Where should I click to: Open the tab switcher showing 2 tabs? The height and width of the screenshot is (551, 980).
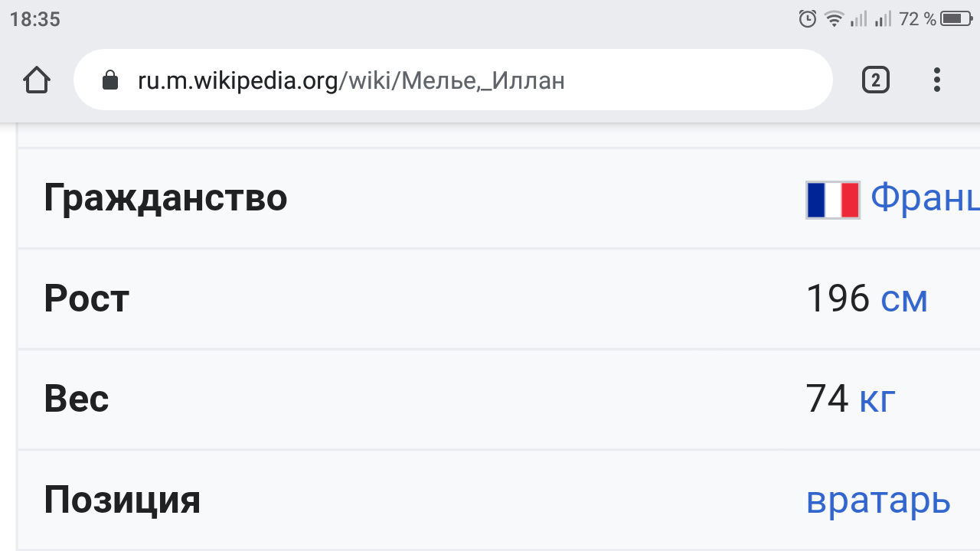[876, 80]
